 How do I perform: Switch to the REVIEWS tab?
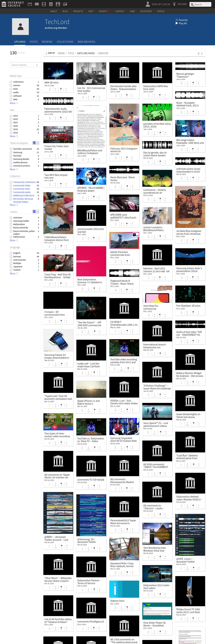pyautogui.click(x=47, y=42)
